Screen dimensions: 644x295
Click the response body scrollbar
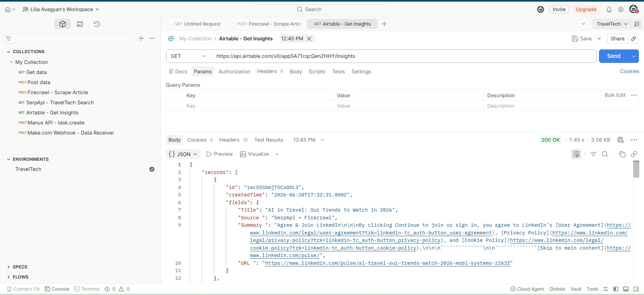[636, 170]
